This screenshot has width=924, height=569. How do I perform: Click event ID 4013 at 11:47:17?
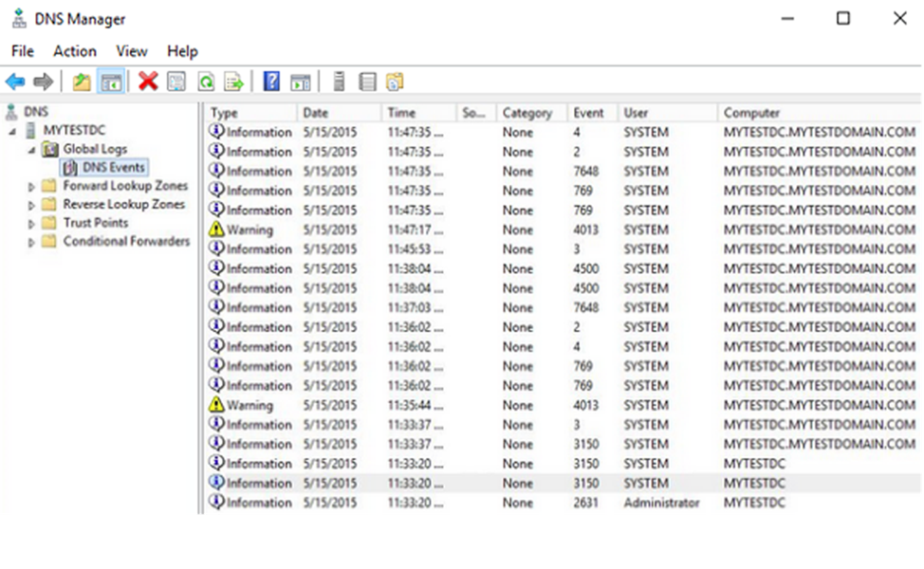(x=585, y=229)
